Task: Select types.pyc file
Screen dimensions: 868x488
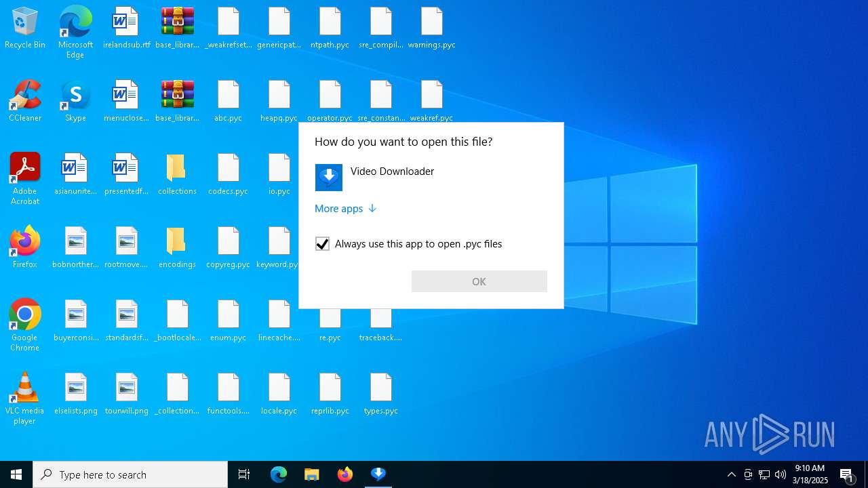Action: pyautogui.click(x=381, y=394)
